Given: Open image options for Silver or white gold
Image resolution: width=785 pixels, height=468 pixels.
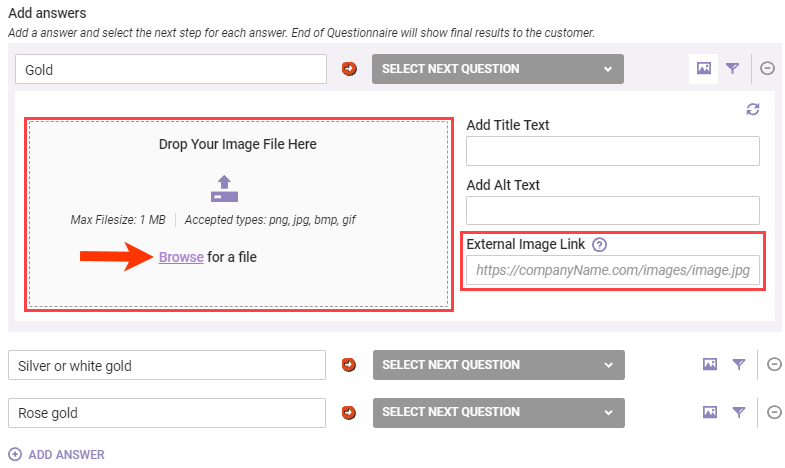Looking at the screenshot, I should pos(709,365).
